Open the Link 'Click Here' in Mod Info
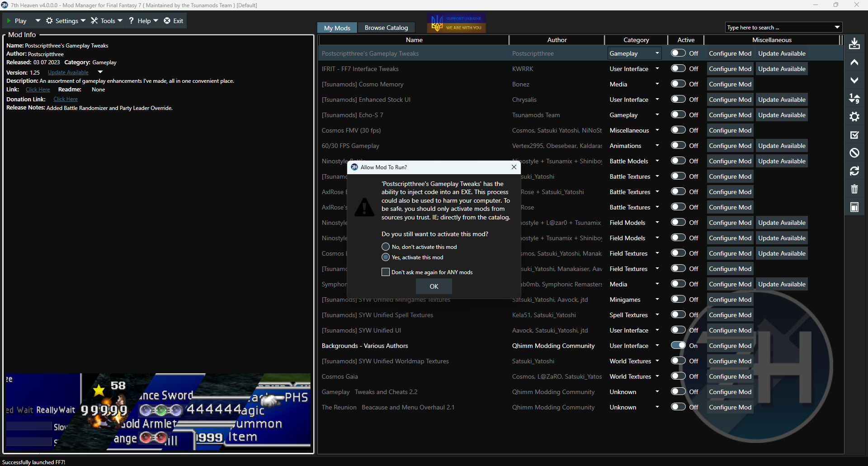868x466 pixels. pyautogui.click(x=38, y=90)
